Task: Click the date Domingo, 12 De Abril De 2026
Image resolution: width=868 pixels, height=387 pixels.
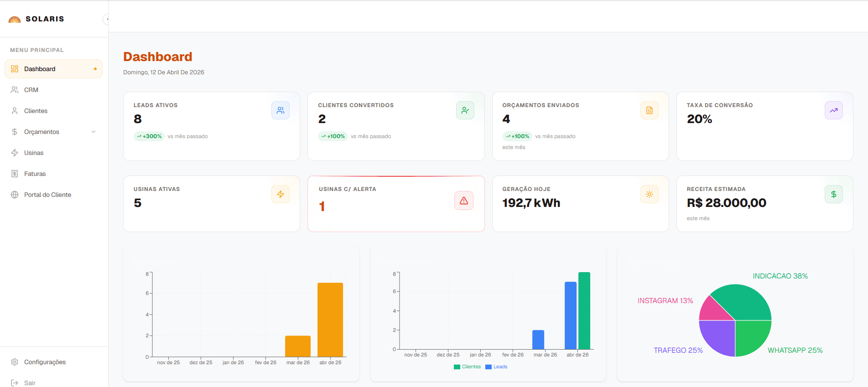Action: tap(164, 72)
